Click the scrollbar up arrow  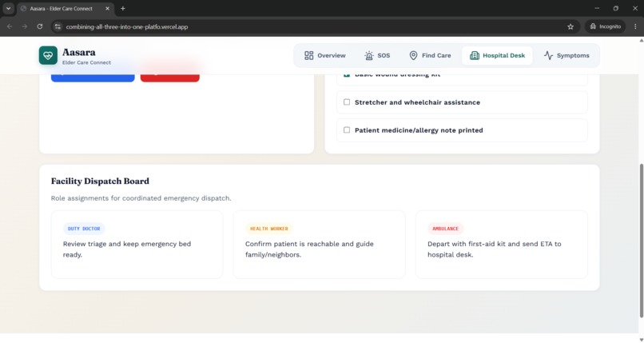641,40
